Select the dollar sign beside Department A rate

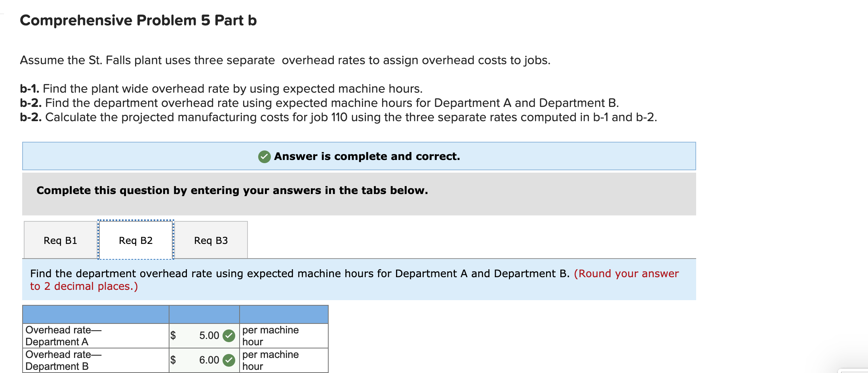coord(173,335)
